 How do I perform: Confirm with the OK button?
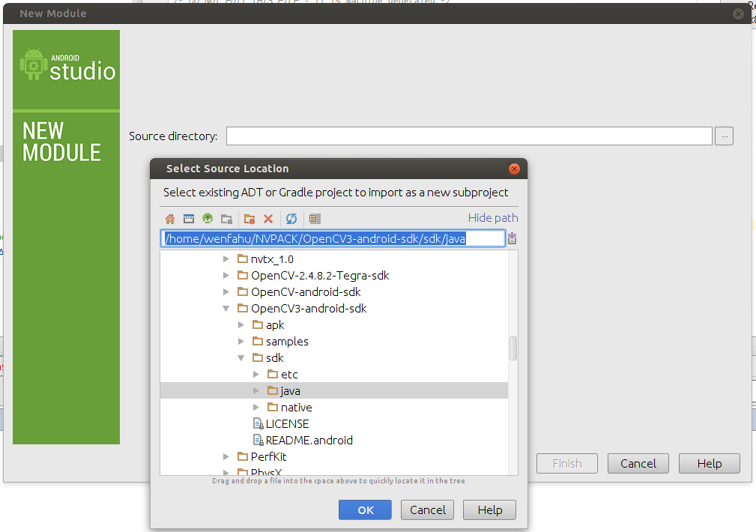point(365,510)
